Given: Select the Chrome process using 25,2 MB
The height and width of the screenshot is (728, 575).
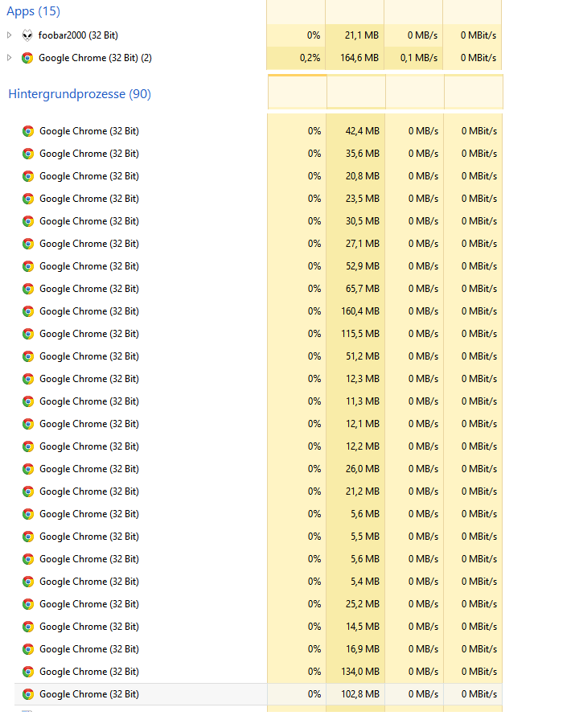Looking at the screenshot, I should tap(258, 604).
